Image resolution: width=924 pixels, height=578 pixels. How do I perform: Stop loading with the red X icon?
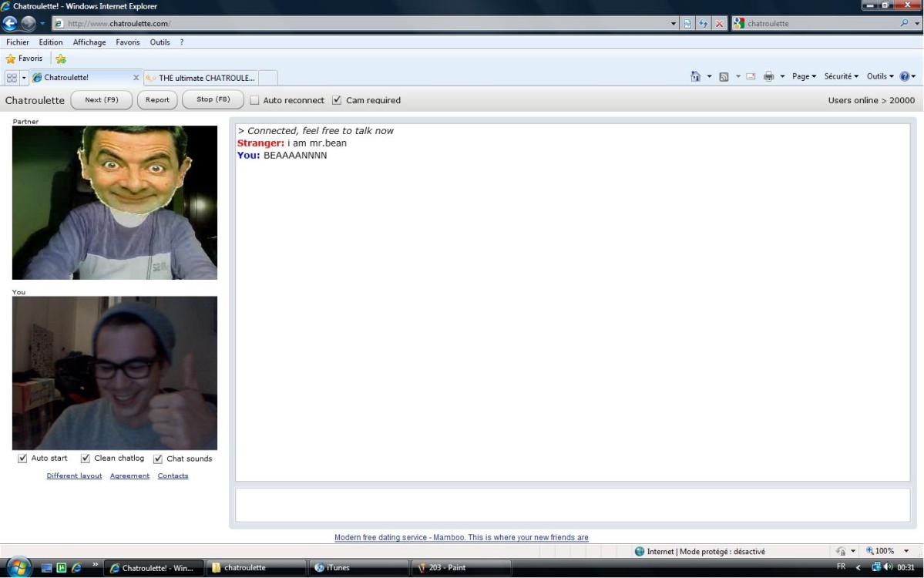[720, 24]
